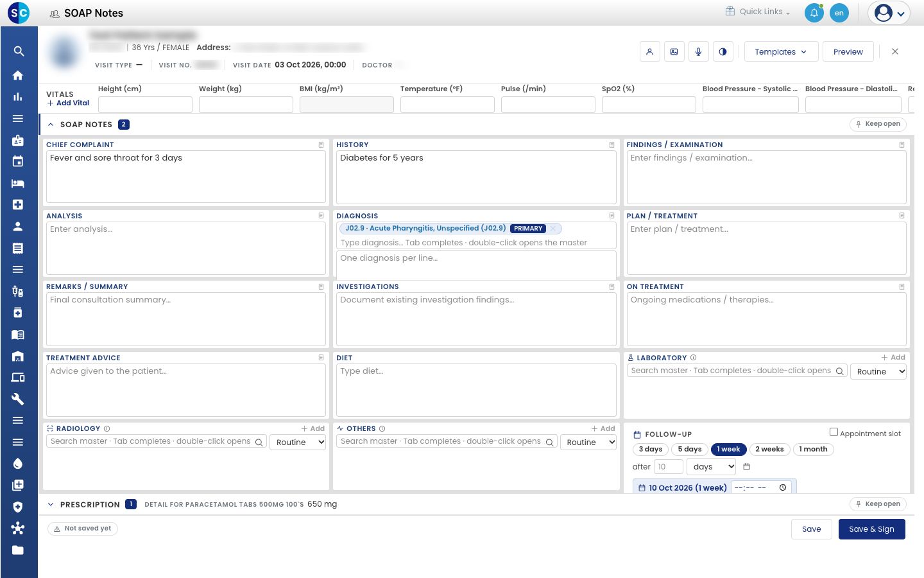Open the Radiology Routine priority dropdown
924x578 pixels.
(x=298, y=442)
